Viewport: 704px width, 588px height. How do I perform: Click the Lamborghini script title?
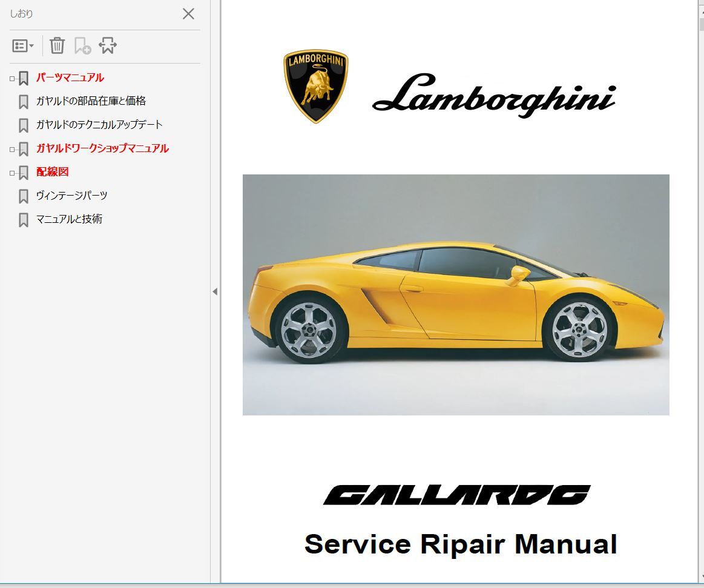point(494,95)
